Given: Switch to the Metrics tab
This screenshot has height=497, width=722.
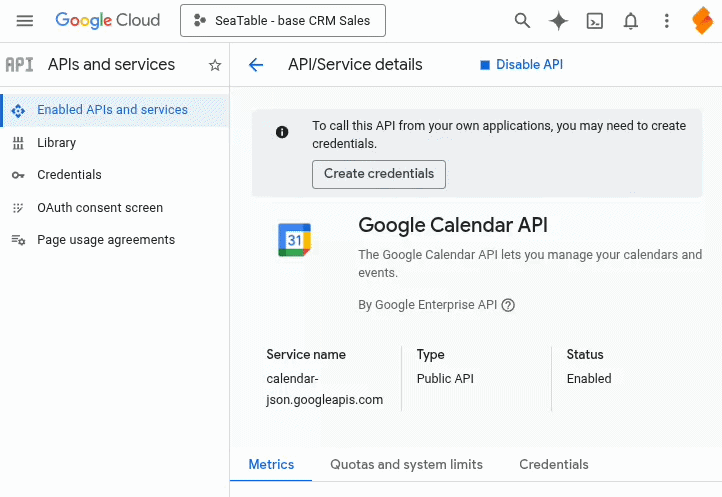Looking at the screenshot, I should click(x=271, y=464).
